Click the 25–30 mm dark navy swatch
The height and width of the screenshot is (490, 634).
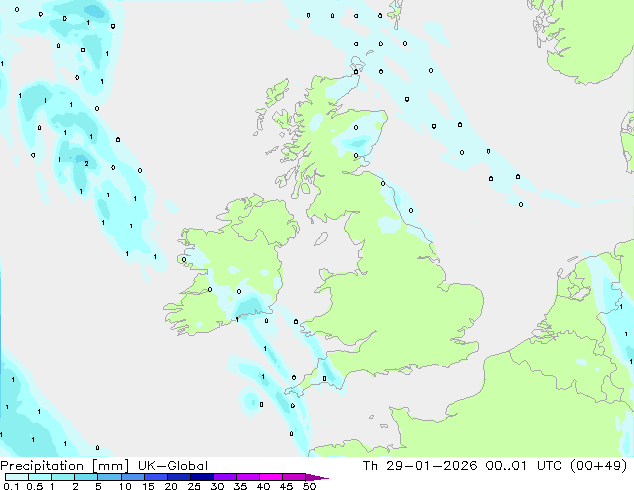201,477
